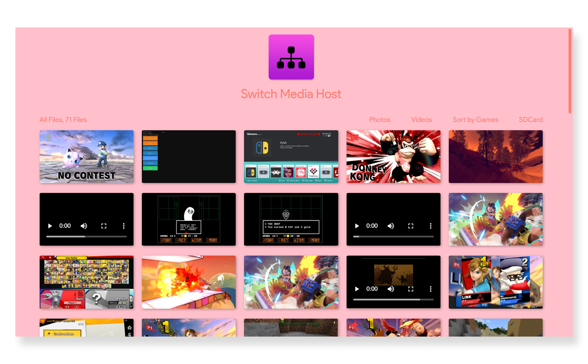The height and width of the screenshot is (364, 588).
Task: Seek on first row-two video progress bar
Action: tap(87, 237)
